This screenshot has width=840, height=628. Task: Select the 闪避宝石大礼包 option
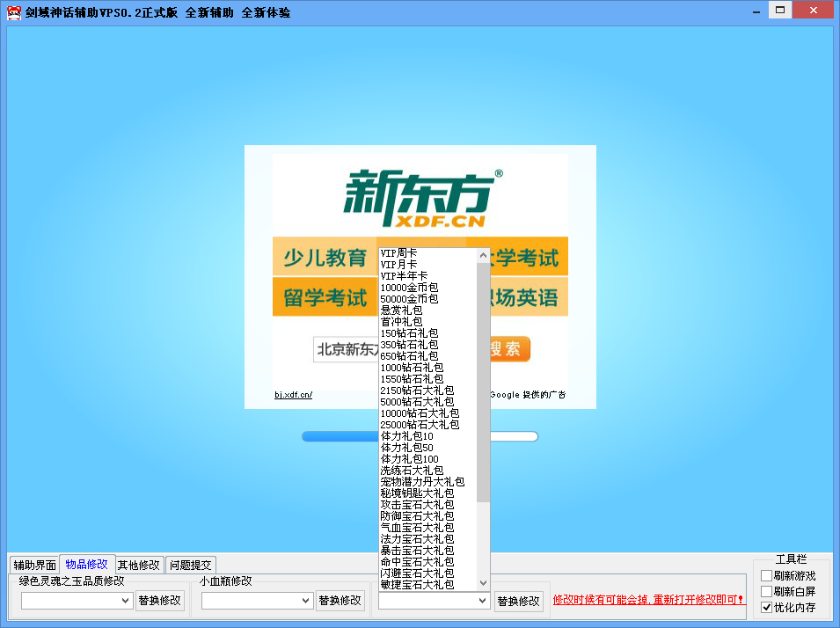click(427, 573)
